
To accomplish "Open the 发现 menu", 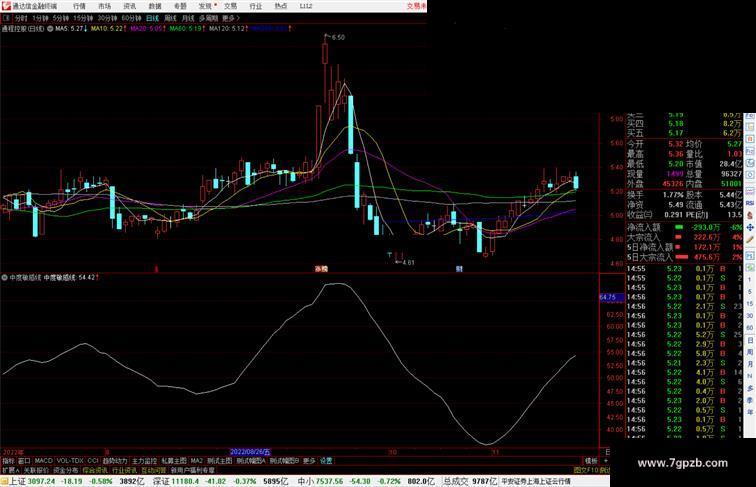I will click(x=205, y=6).
